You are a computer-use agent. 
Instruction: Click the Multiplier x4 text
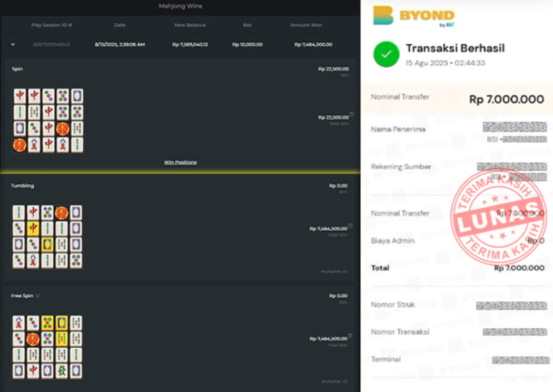[334, 271]
